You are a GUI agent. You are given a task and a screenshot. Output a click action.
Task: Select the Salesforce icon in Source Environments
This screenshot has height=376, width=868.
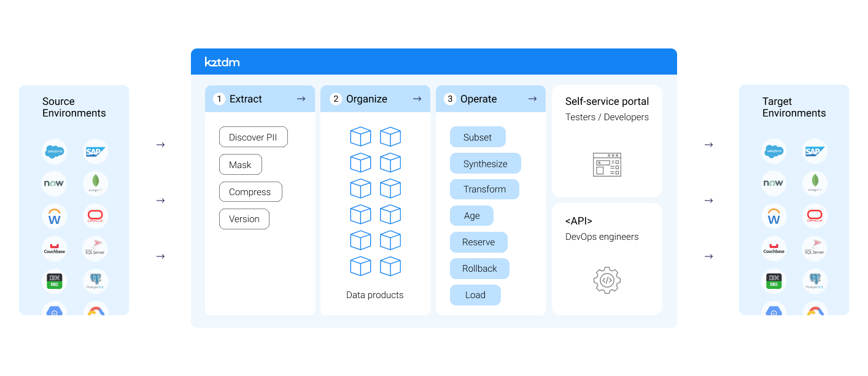pos(54,151)
